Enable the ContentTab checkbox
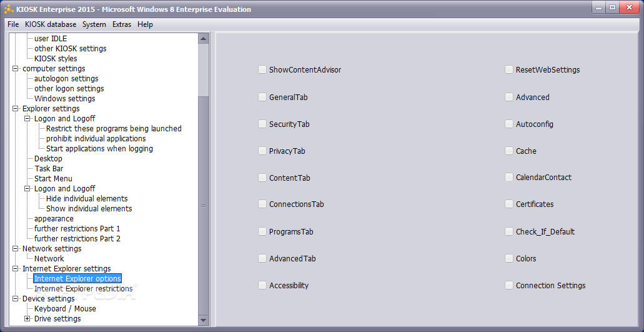 click(262, 178)
